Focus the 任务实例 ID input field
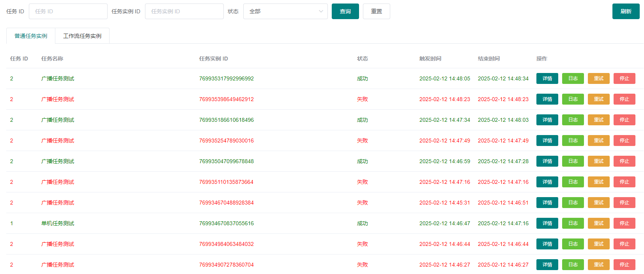 [x=184, y=11]
